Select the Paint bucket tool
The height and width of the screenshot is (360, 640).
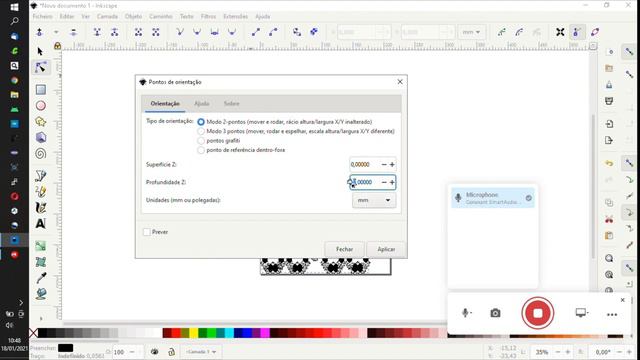(x=40, y=293)
